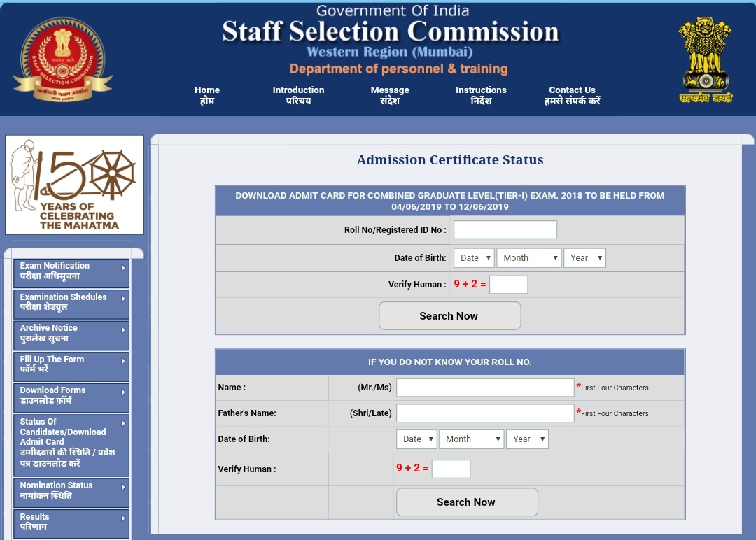Open the Month dropdown in the name search form
This screenshot has height=540, width=756.
click(x=472, y=439)
